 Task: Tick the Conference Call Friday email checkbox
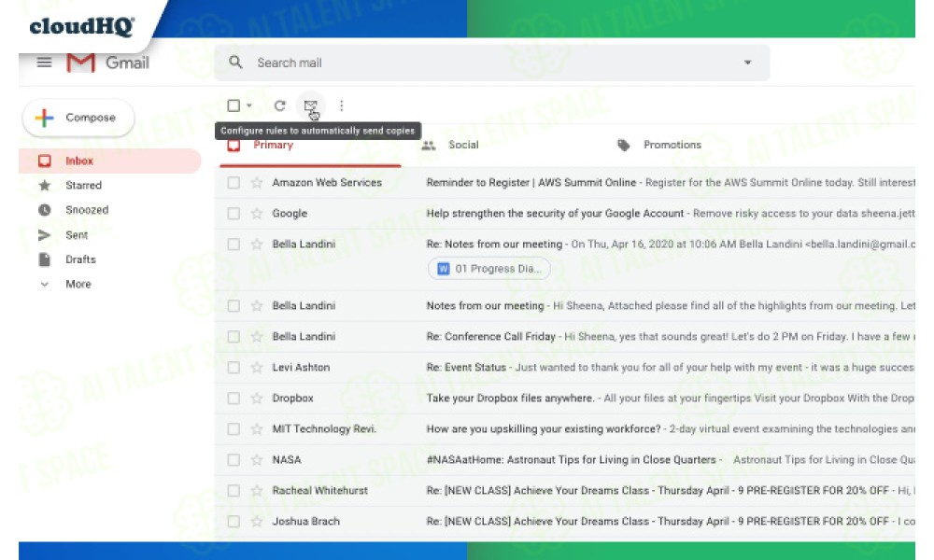point(233,337)
